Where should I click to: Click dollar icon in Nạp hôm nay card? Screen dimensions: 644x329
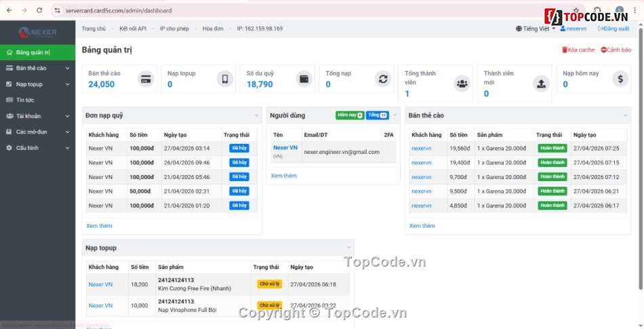pyautogui.click(x=620, y=79)
